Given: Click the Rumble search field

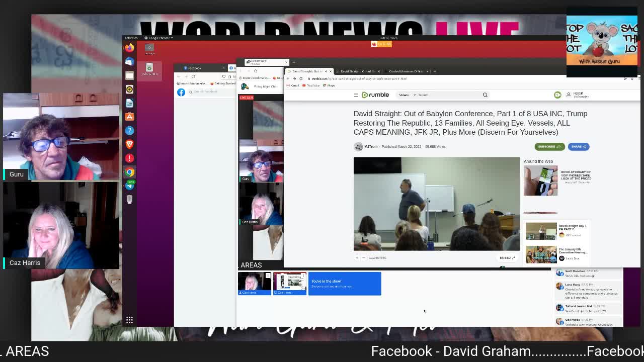Looking at the screenshot, I should click(x=448, y=95).
